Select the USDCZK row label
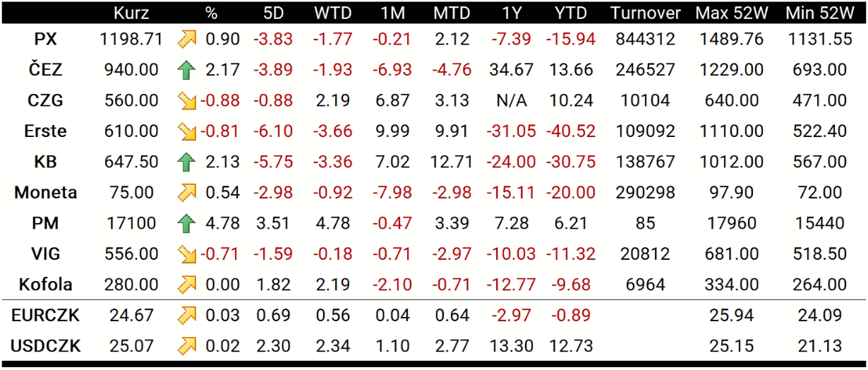Screen dimensions: 868x370 point(46,346)
